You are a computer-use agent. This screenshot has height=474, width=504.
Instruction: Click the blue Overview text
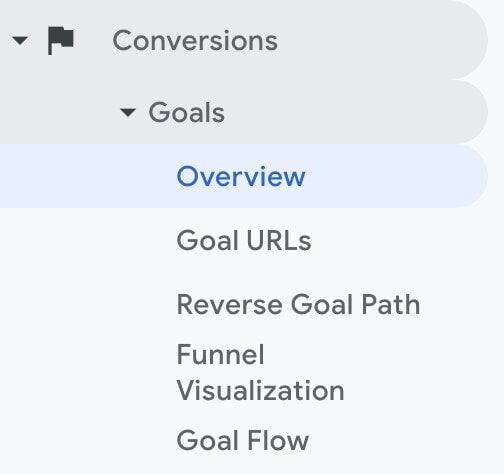[x=241, y=176]
